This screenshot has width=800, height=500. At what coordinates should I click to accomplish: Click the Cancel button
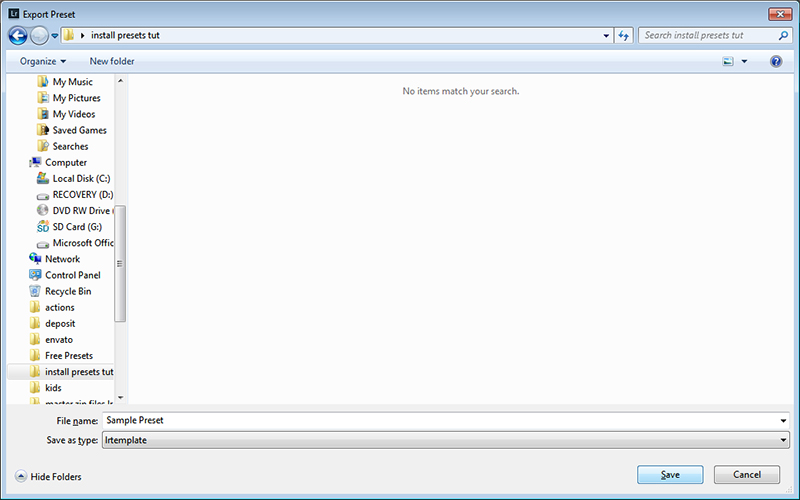[747, 474]
